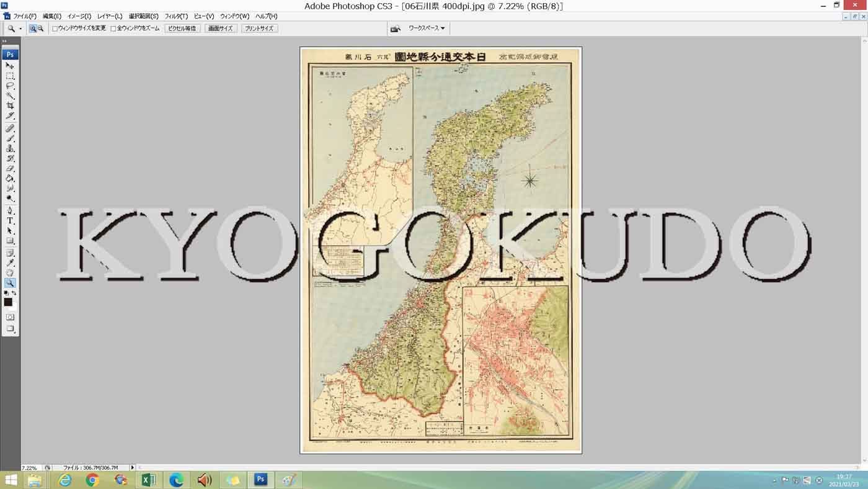
Task: Open File Explorer from taskbar
Action: [x=35, y=480]
